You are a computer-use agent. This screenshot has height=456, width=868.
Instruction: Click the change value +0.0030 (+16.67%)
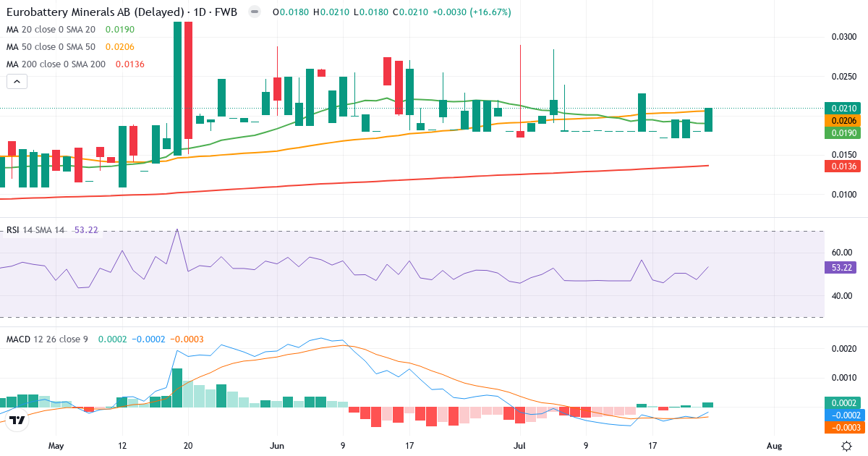(471, 12)
